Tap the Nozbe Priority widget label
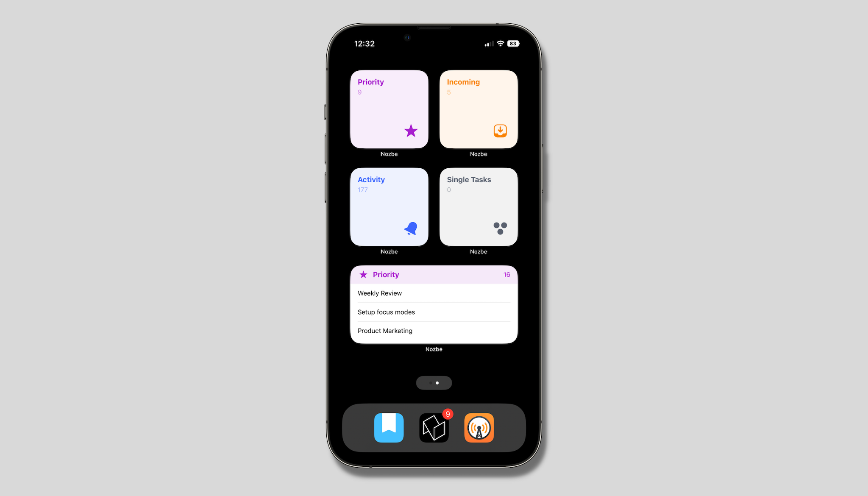 (389, 154)
